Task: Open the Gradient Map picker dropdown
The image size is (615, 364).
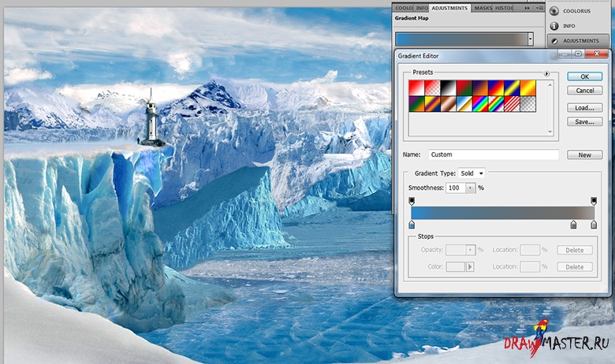Action: [x=531, y=38]
